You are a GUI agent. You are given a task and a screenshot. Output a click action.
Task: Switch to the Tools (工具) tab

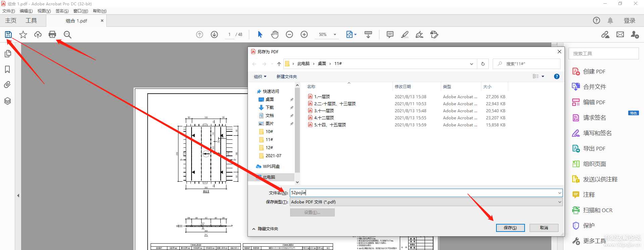[x=31, y=21]
